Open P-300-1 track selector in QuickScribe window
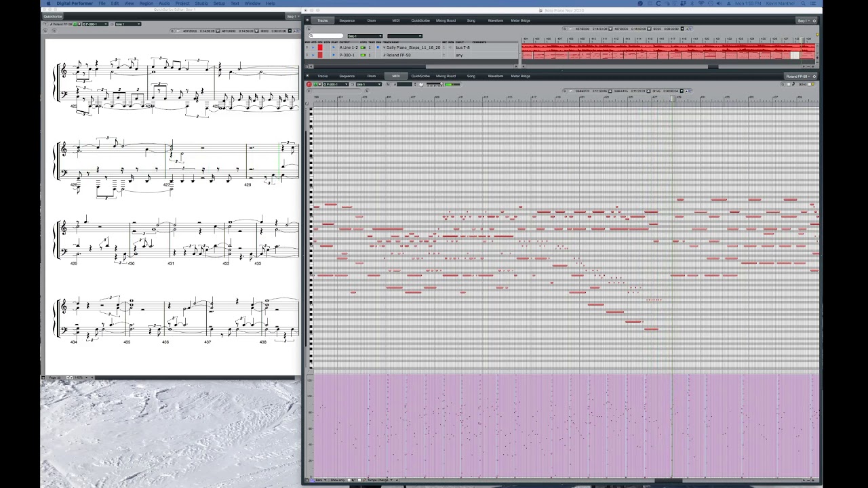Image resolution: width=868 pixels, height=488 pixels. (96, 24)
